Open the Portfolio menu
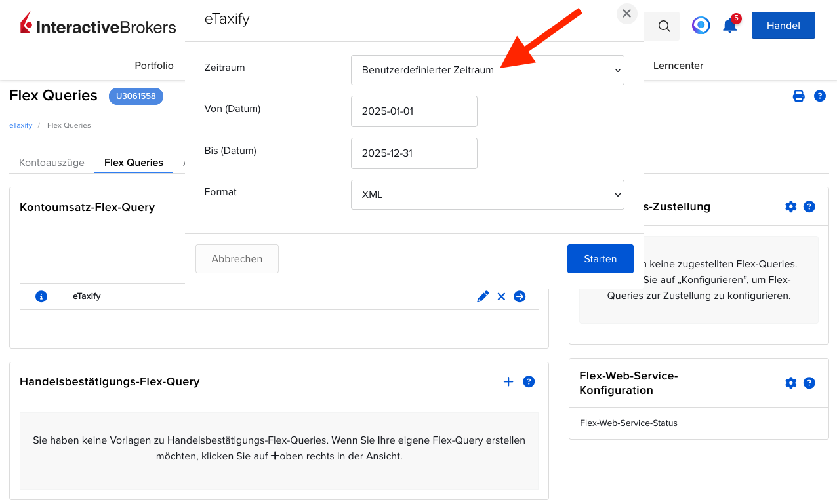 [153, 66]
